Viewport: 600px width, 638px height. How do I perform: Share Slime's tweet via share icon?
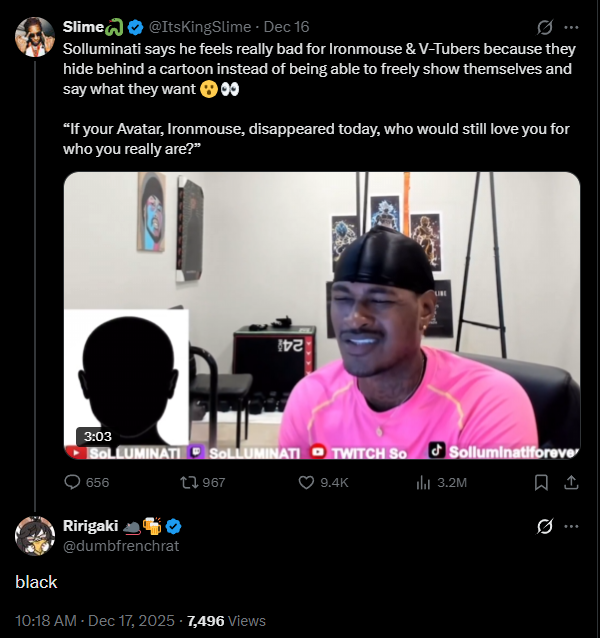coord(571,483)
